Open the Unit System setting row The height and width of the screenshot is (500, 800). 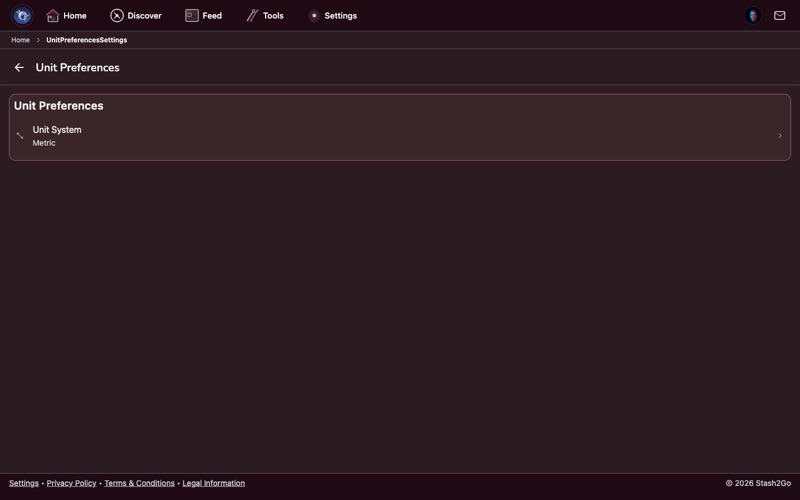(400, 136)
